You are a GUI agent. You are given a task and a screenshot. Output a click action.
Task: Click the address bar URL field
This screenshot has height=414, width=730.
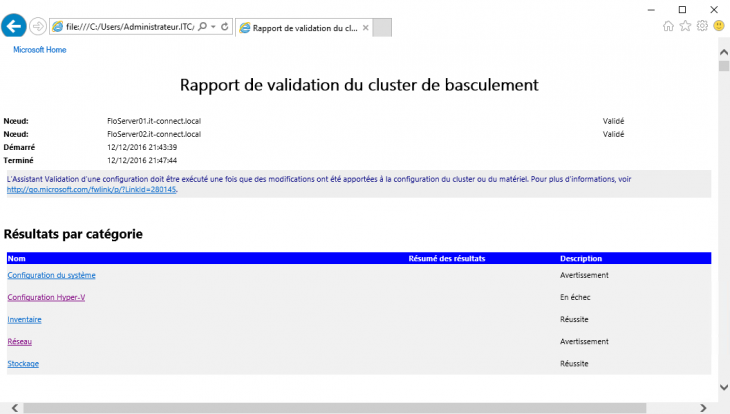129,27
